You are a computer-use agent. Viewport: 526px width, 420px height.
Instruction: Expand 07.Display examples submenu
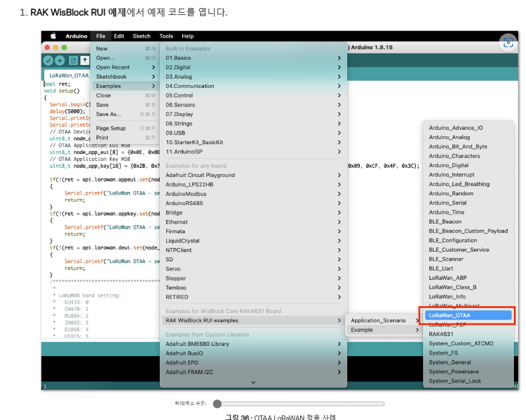pos(254,114)
